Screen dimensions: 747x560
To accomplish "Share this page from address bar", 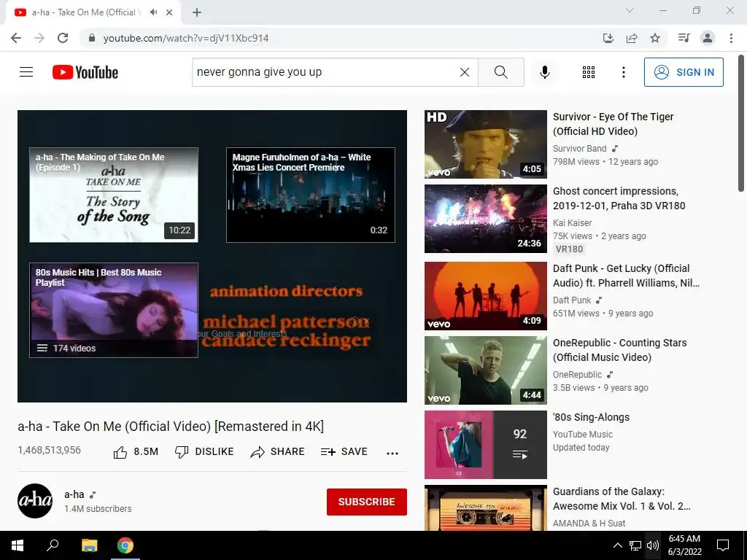I will click(632, 38).
